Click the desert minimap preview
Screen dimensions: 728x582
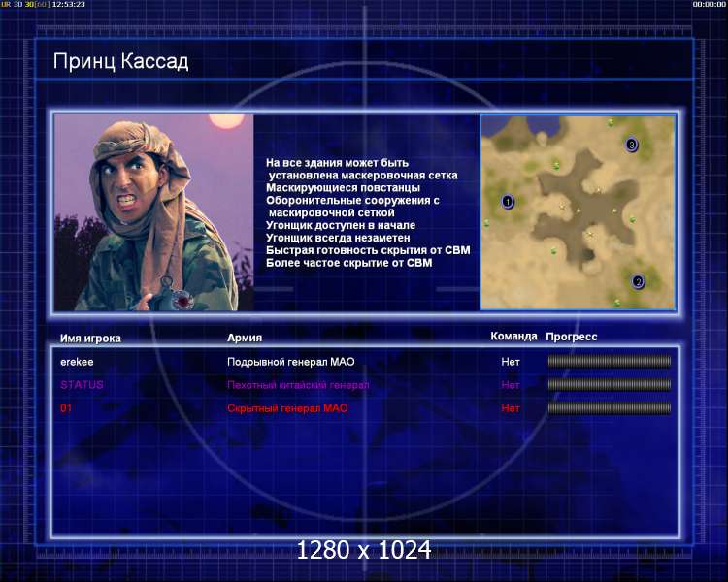[579, 212]
